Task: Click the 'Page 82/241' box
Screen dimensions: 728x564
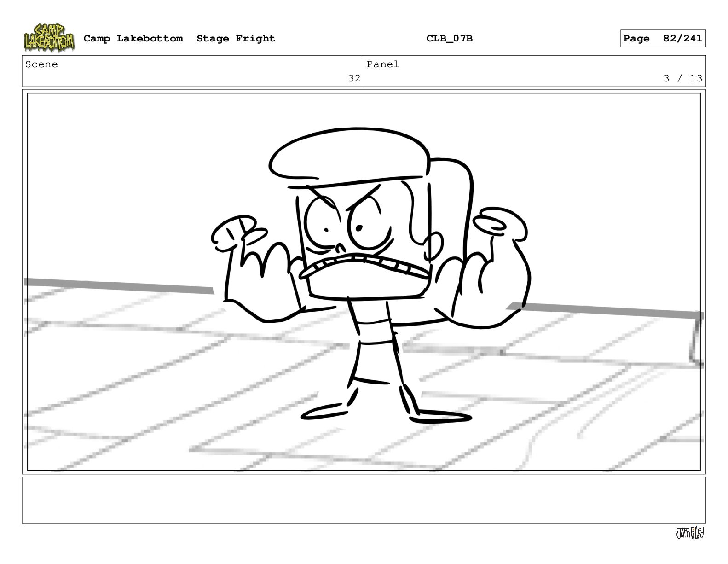Action: click(663, 39)
